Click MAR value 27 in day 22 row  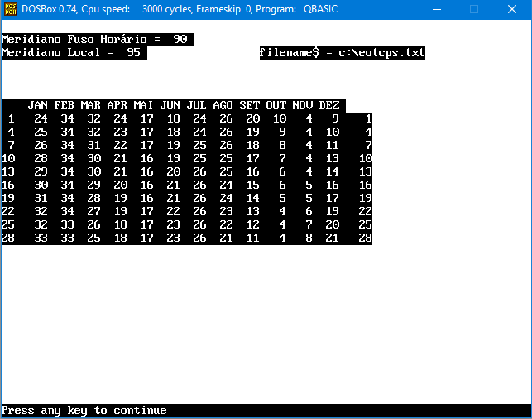(94, 211)
